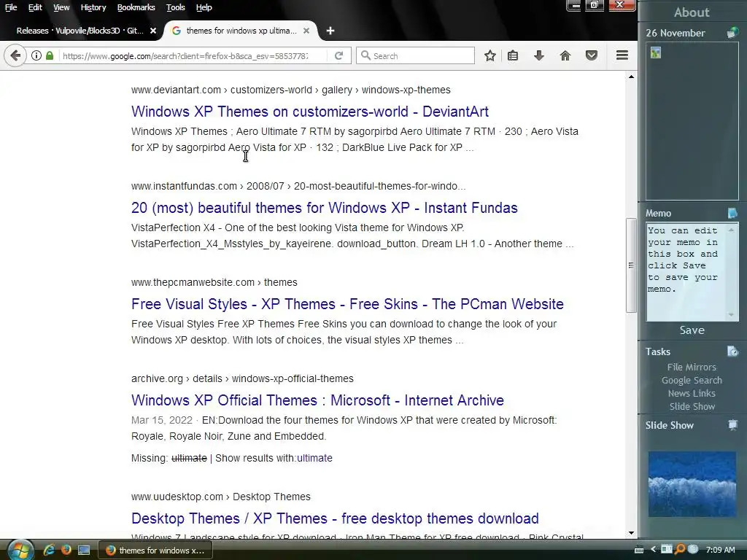The height and width of the screenshot is (560, 747).
Task: Close the Blocks3D Releases tab
Action: 153,31
